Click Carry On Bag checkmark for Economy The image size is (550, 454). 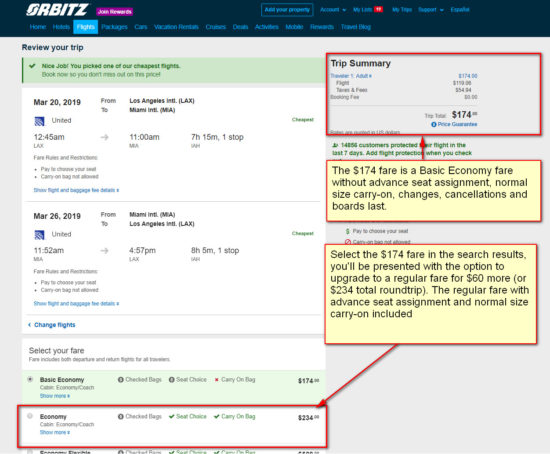tap(217, 416)
